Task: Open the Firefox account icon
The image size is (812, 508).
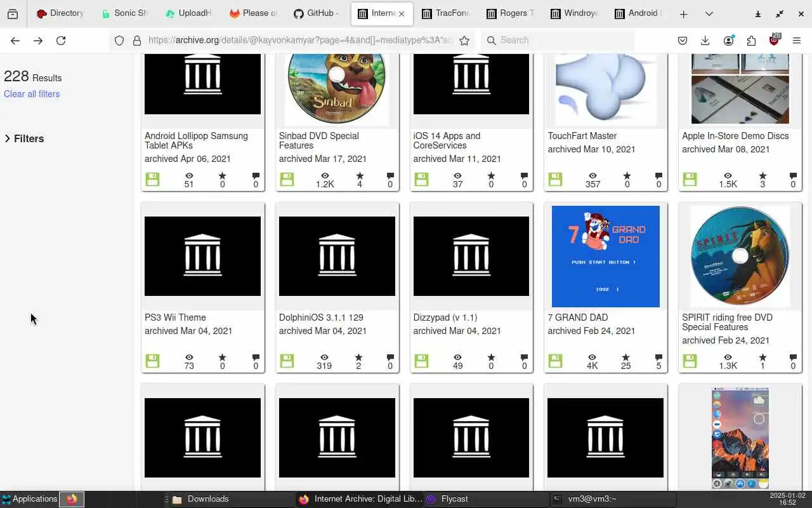Action: tap(728, 40)
